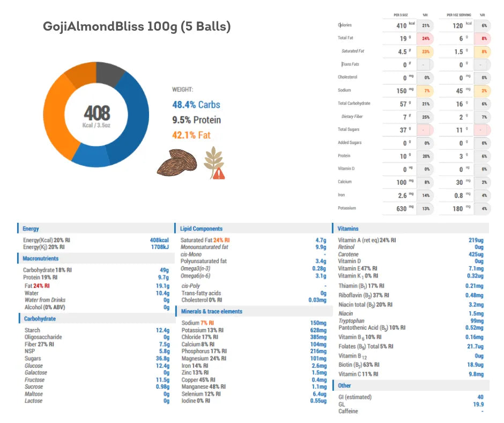The width and height of the screenshot is (504, 423).
Task: Click the 9.5% Protein weight label
Action: (x=196, y=120)
